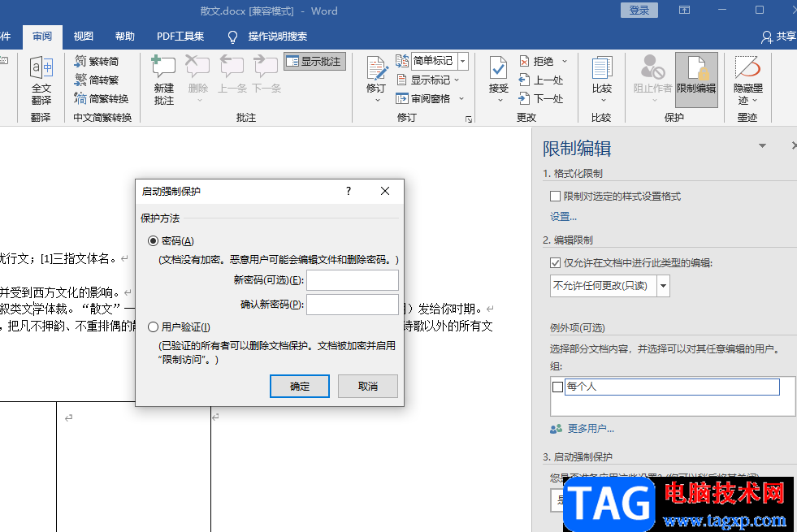Go to previous comment 上一条
Viewport: 797px width, 532px height.
232,75
